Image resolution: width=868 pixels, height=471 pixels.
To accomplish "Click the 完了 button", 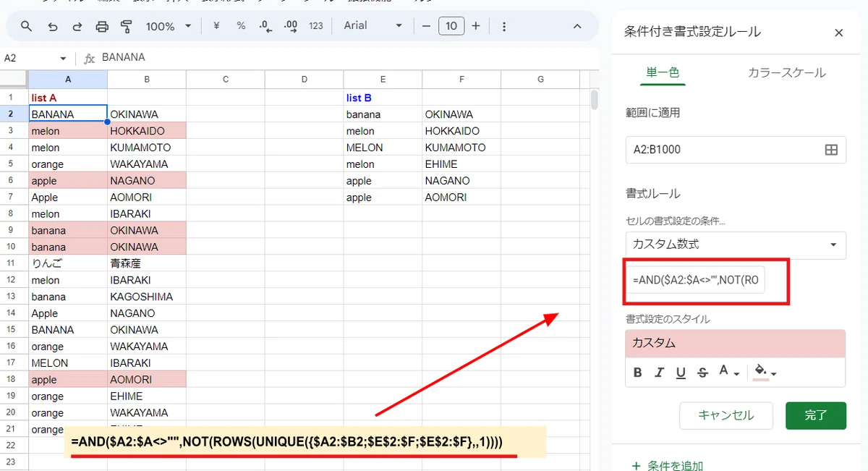I will pyautogui.click(x=816, y=415).
